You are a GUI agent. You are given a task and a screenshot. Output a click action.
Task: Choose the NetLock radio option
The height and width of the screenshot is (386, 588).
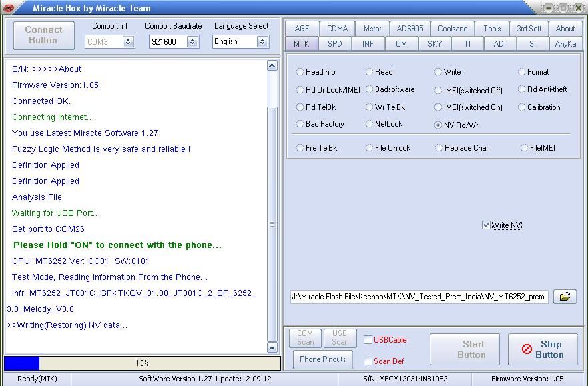coord(369,123)
